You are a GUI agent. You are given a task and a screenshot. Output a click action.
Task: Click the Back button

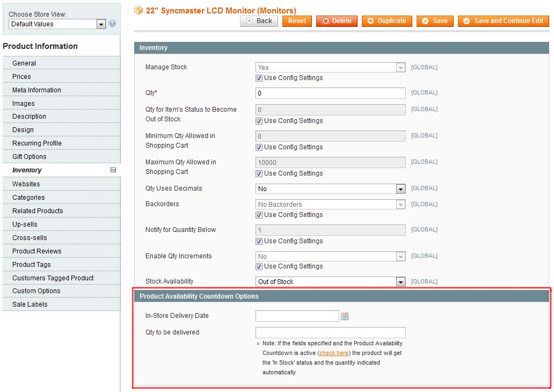coord(259,21)
